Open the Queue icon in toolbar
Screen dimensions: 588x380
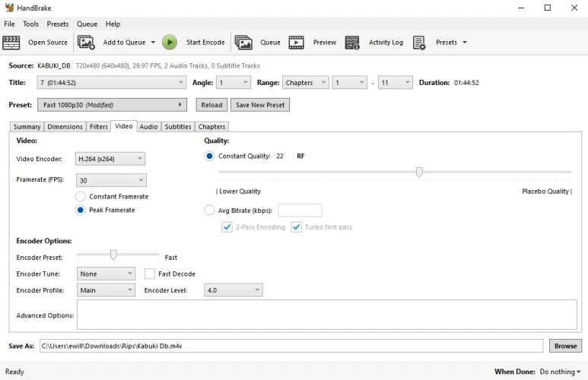pos(243,43)
